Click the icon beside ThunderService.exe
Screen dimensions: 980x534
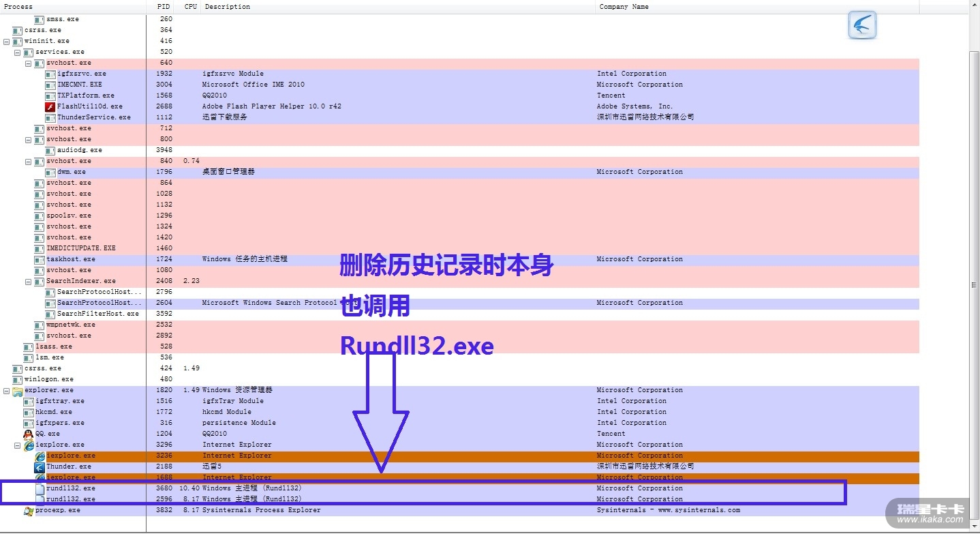pyautogui.click(x=50, y=117)
